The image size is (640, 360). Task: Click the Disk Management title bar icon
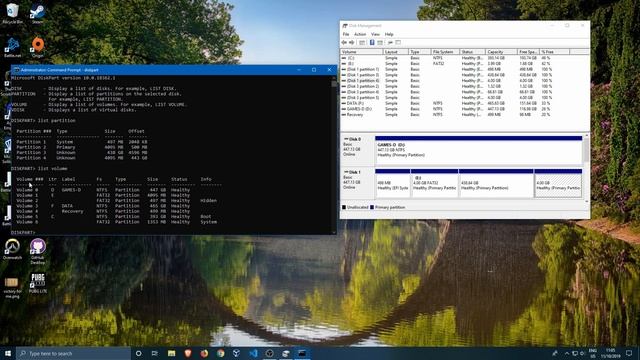[345, 26]
